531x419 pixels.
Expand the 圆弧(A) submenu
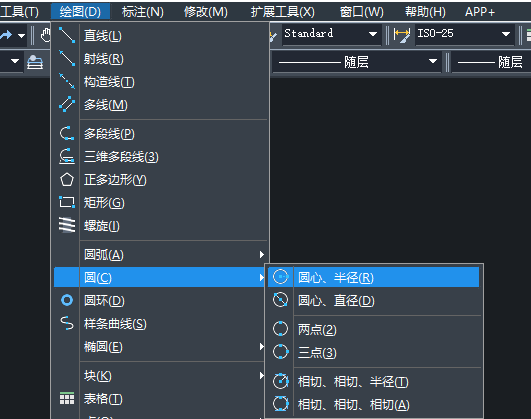click(173, 254)
